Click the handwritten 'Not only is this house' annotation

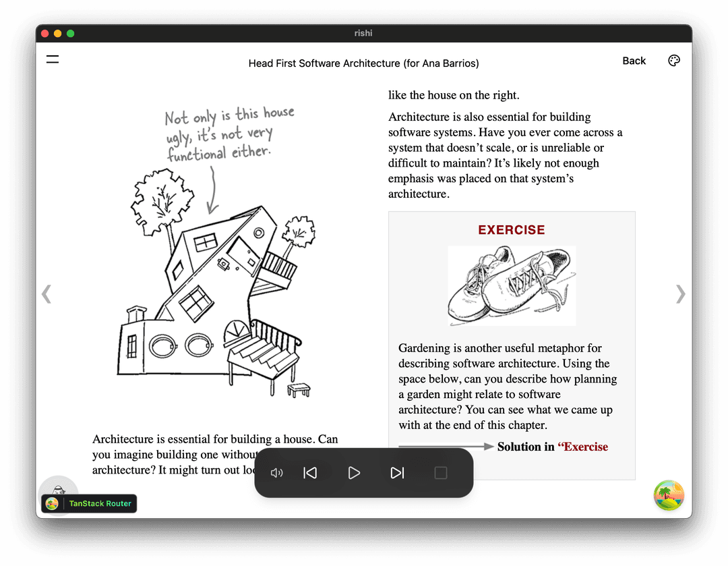click(x=229, y=132)
